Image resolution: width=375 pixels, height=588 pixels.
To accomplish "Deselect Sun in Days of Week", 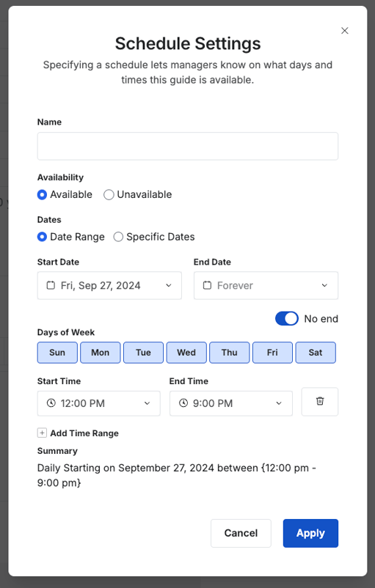I will pyautogui.click(x=57, y=353).
